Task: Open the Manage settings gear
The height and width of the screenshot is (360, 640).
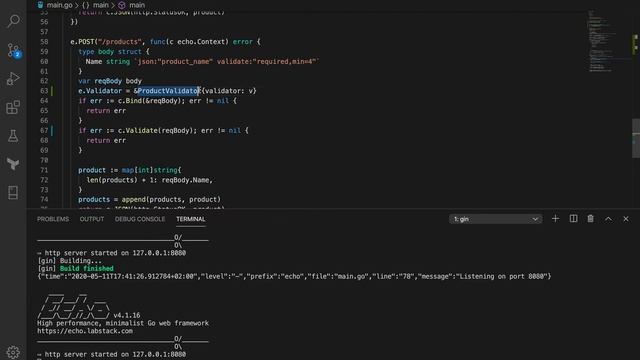Action: 13,352
